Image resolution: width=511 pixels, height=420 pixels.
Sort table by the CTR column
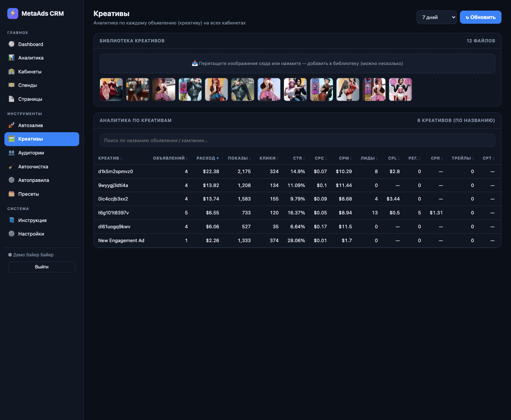pyautogui.click(x=299, y=158)
